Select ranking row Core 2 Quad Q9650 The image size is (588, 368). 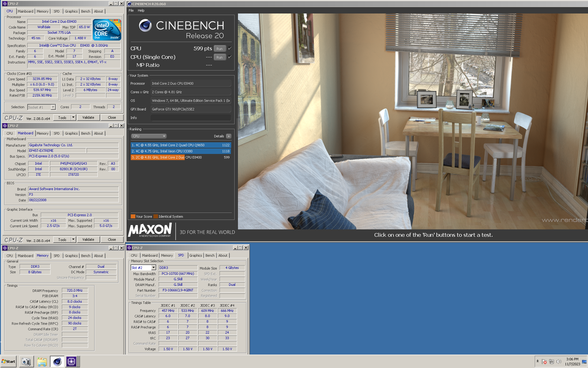[181, 145]
